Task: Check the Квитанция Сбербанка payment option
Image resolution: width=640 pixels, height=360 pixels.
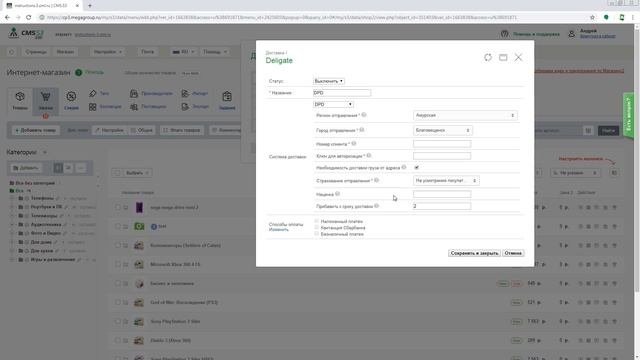Action: tap(316, 227)
